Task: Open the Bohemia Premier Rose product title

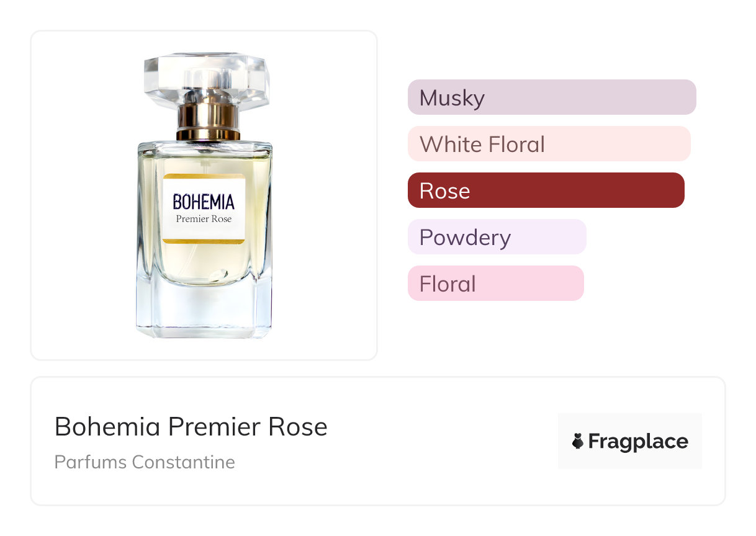Action: coord(191,427)
